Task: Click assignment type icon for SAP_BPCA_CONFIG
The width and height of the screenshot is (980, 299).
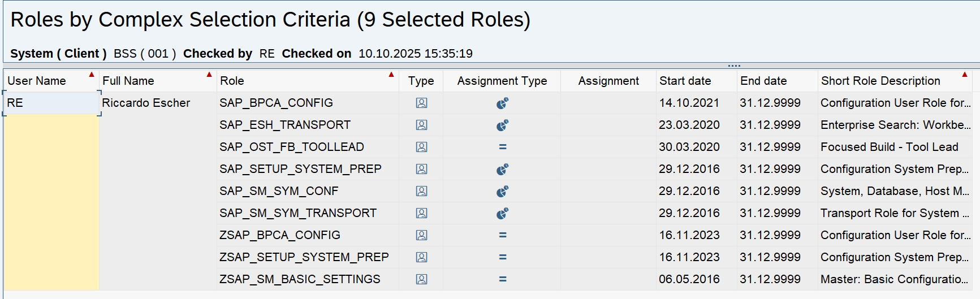Action: (502, 103)
